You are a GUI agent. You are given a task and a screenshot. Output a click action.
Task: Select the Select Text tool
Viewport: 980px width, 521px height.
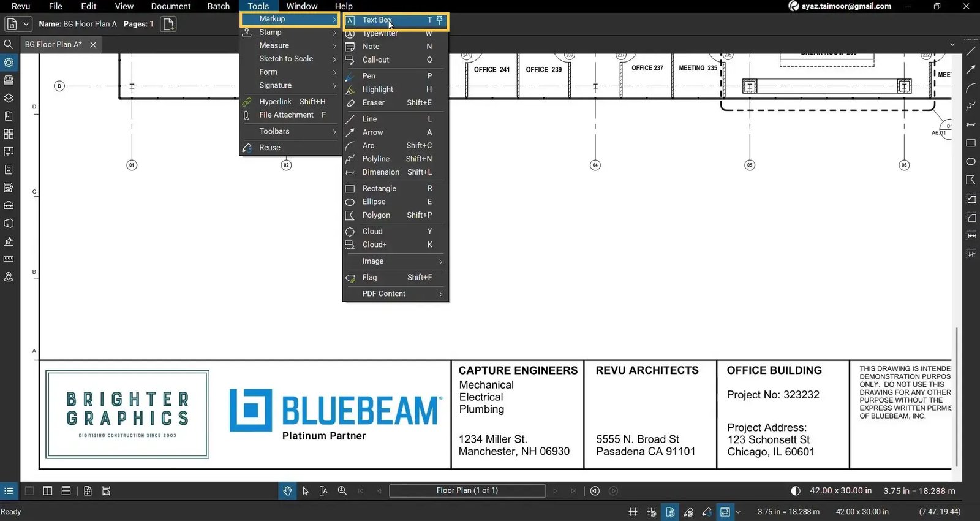coord(323,491)
